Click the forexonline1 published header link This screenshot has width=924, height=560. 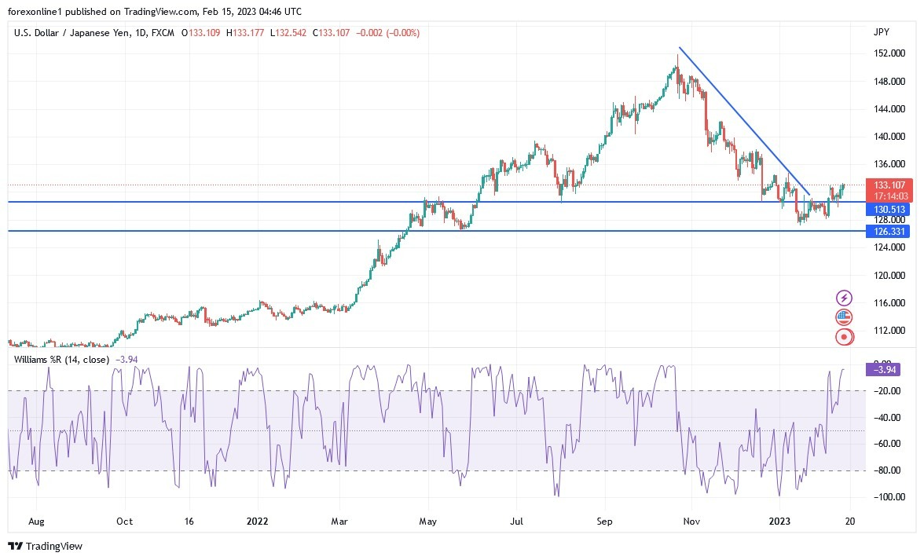click(35, 12)
